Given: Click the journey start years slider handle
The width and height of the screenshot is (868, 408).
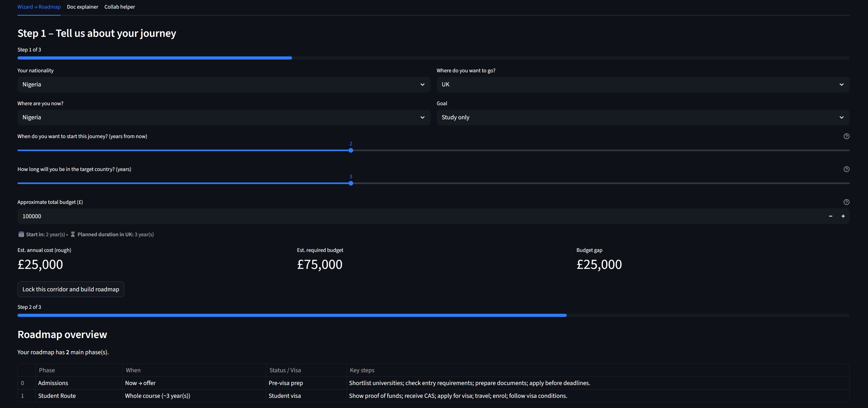Looking at the screenshot, I should (351, 150).
